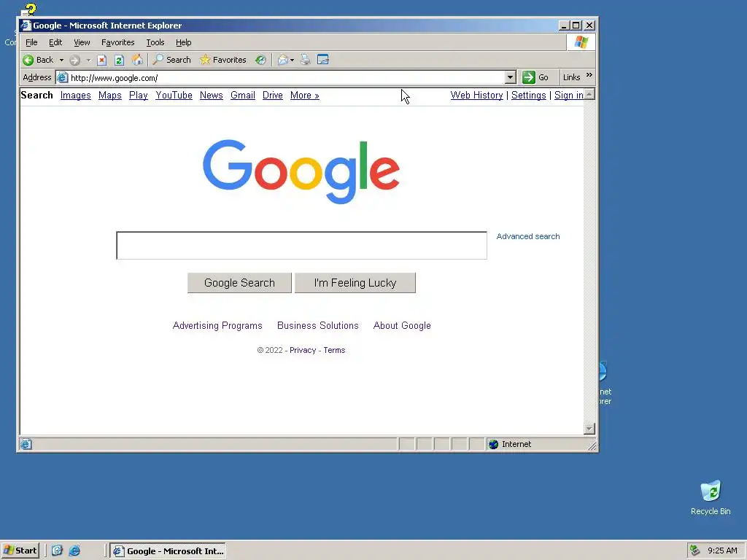The width and height of the screenshot is (747, 560).
Task: Click the Sign in link
Action: point(569,96)
